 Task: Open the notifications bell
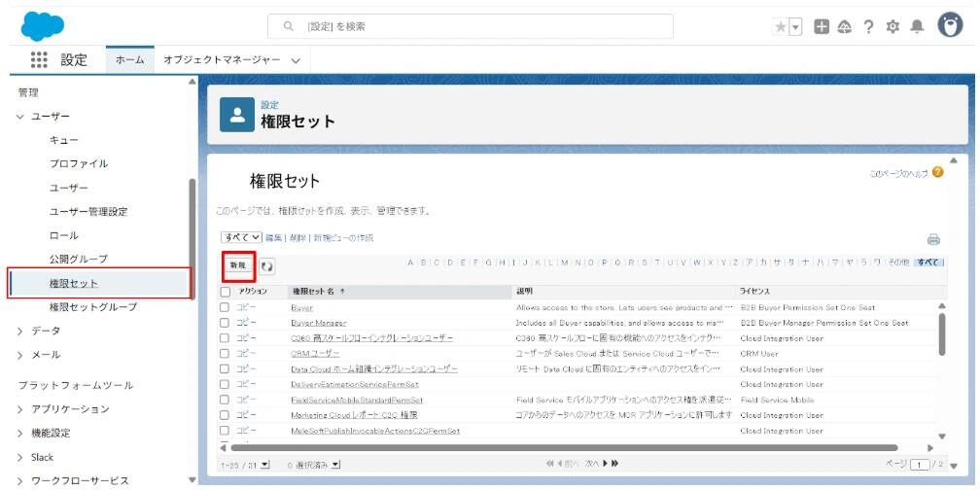tap(917, 26)
